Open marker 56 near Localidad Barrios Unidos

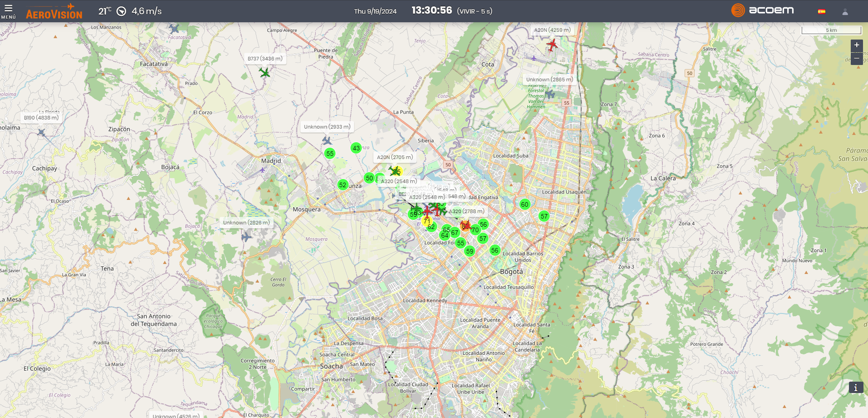click(x=494, y=250)
